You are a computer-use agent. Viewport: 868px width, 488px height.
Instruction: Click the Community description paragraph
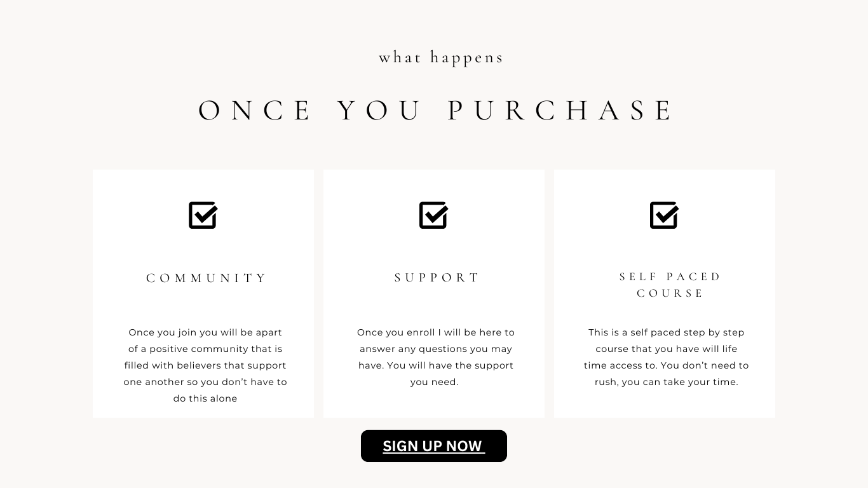205,365
